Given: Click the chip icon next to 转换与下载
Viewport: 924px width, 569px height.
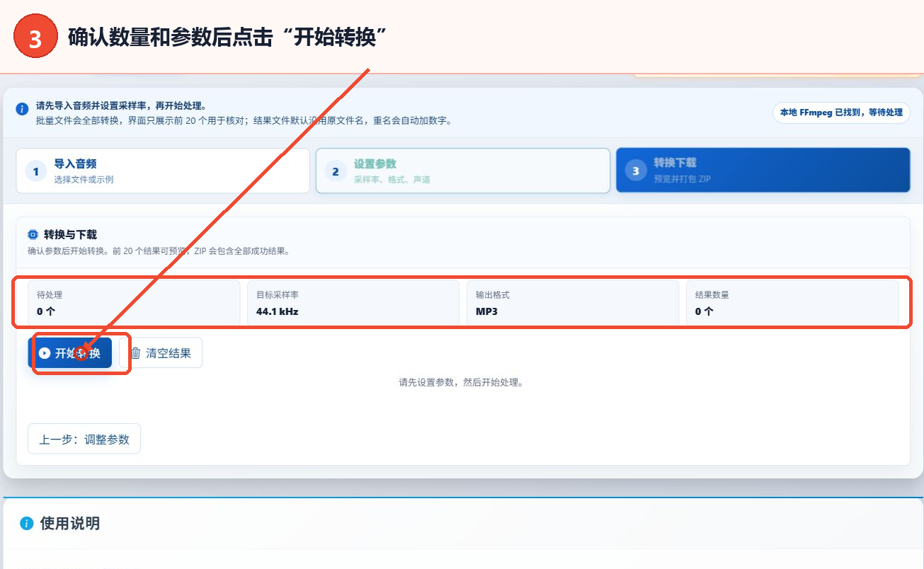Looking at the screenshot, I should tap(33, 234).
